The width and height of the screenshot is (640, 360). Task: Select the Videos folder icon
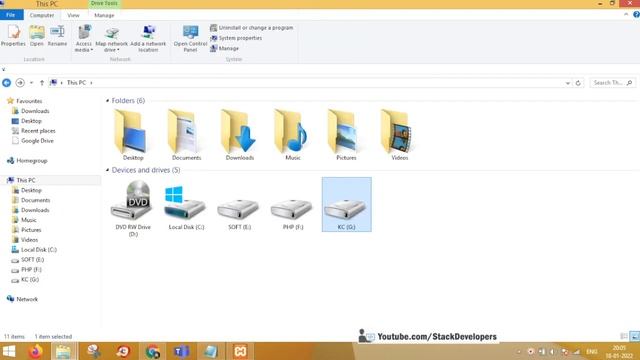[399, 135]
